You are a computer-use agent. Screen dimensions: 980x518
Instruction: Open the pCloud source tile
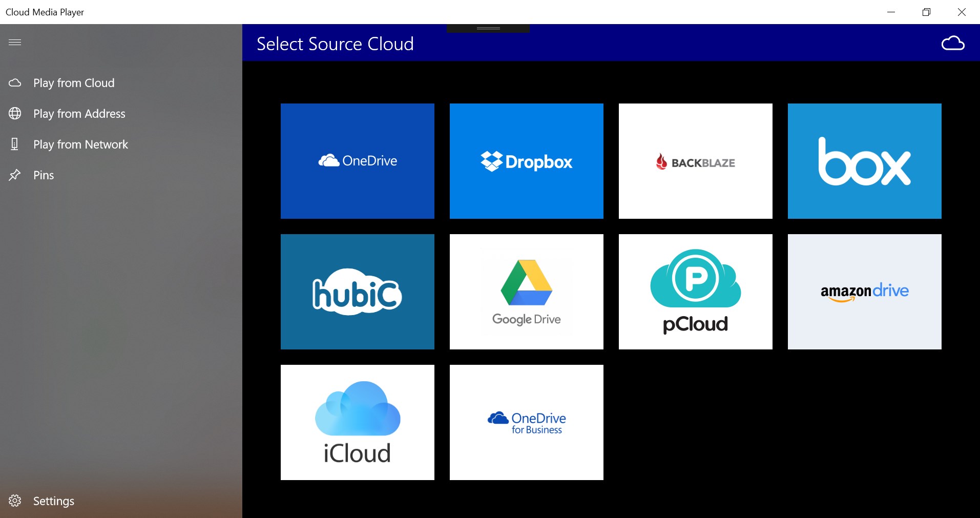click(696, 292)
